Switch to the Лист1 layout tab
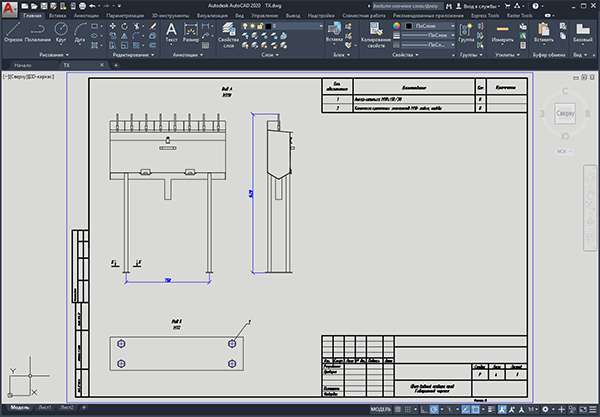This screenshot has width=600, height=417. (x=44, y=407)
